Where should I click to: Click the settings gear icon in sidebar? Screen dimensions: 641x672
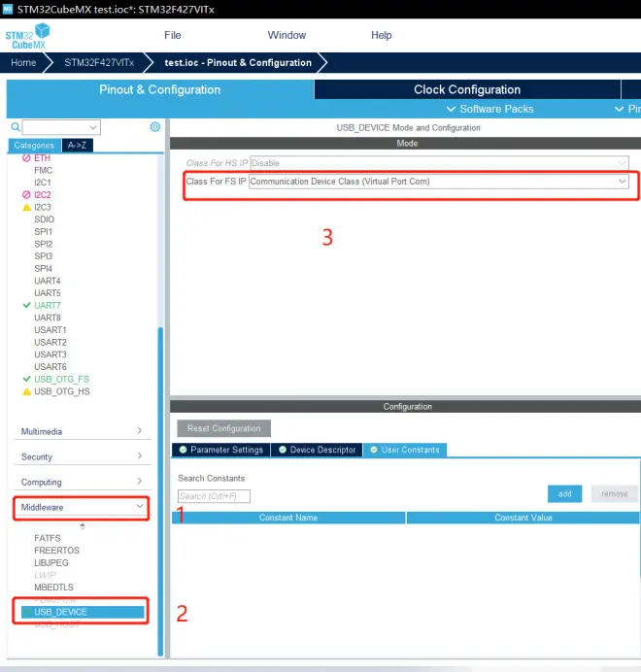pyautogui.click(x=154, y=127)
